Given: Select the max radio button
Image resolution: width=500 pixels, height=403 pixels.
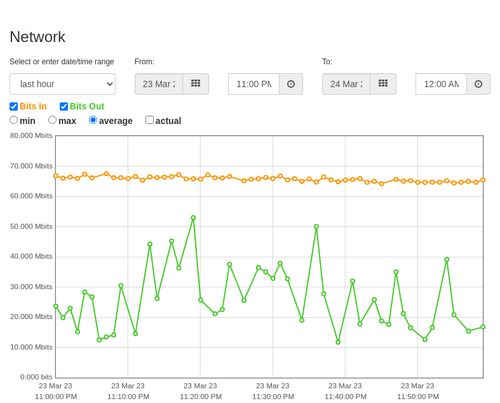Looking at the screenshot, I should [52, 120].
